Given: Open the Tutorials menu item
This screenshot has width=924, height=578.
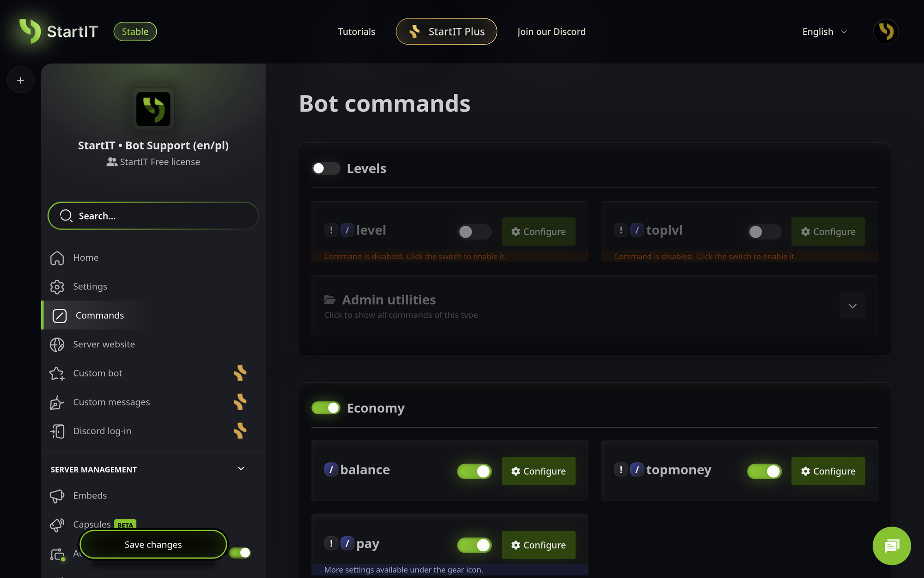Looking at the screenshot, I should [x=357, y=32].
